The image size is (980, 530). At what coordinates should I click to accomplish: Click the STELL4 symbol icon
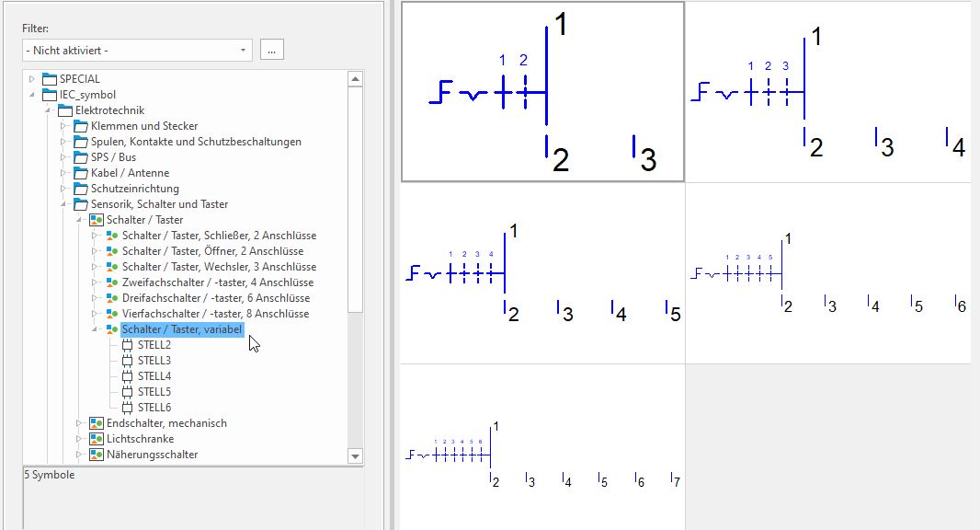coord(128,376)
